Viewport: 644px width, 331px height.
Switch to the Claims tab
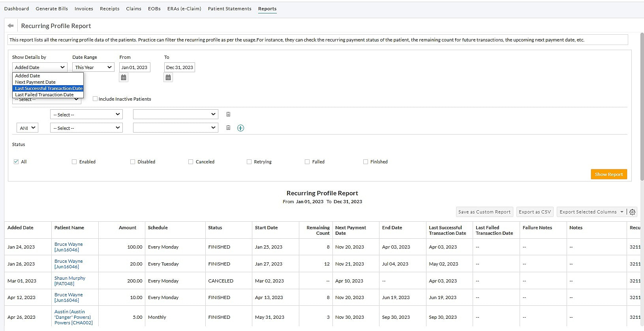tap(133, 9)
